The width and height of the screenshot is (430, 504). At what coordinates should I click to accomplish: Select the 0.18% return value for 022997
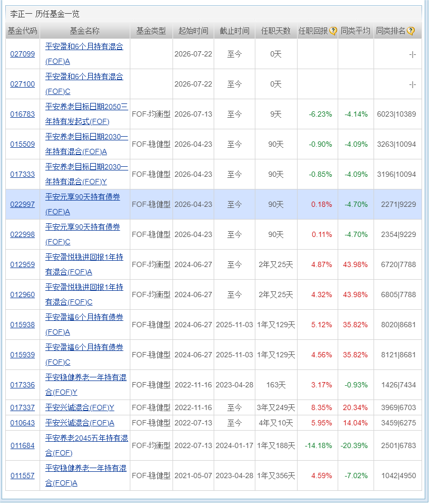pos(322,204)
